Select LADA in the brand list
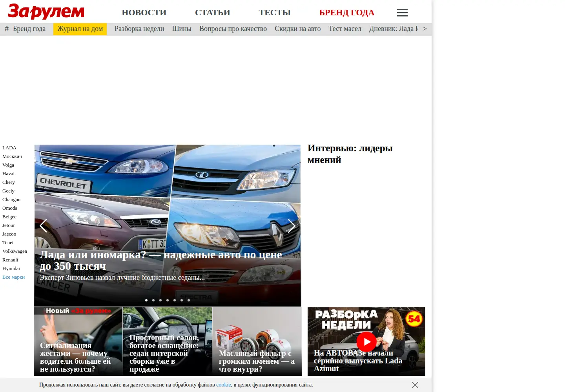The image size is (565, 392). tap(9, 148)
